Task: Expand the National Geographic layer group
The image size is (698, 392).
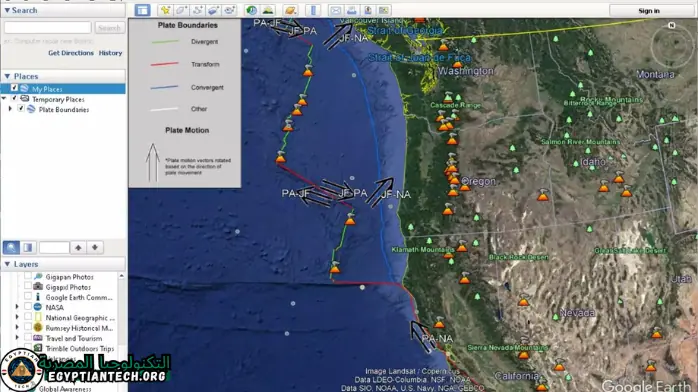Action: tap(17, 317)
